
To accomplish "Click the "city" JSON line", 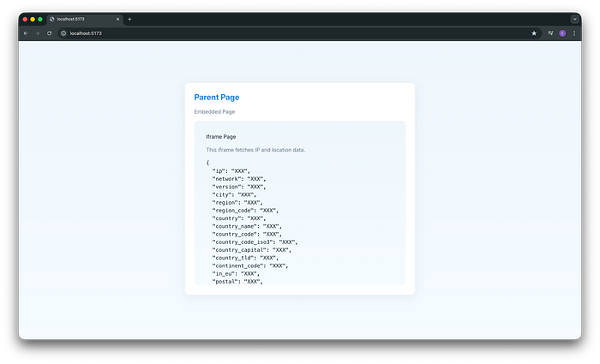I will tap(234, 194).
